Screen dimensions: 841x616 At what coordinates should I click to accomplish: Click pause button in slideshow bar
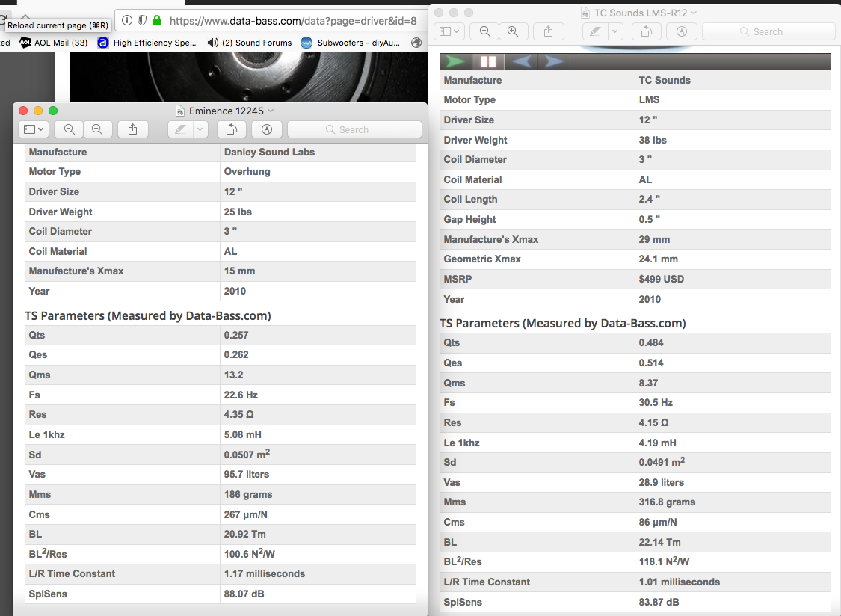click(488, 61)
